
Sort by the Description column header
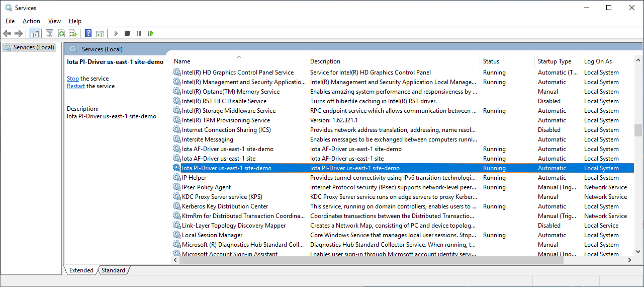click(x=394, y=61)
